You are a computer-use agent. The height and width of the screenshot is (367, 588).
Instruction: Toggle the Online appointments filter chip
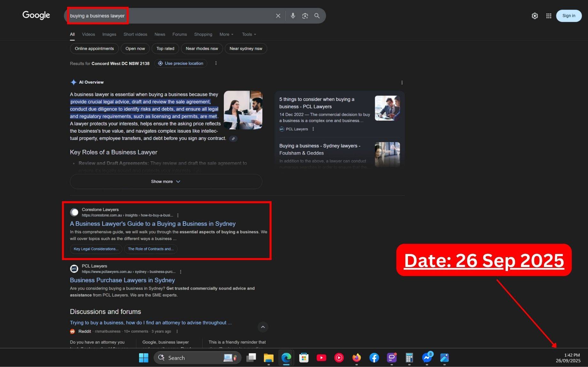(94, 49)
